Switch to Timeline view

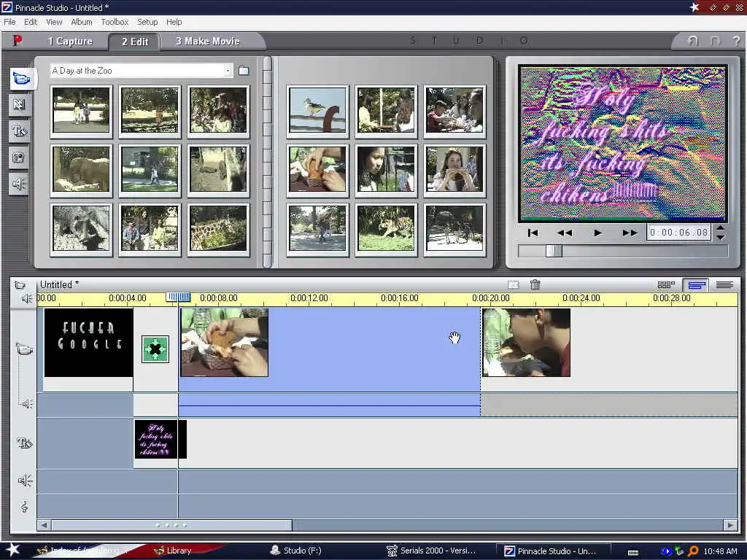(x=696, y=285)
